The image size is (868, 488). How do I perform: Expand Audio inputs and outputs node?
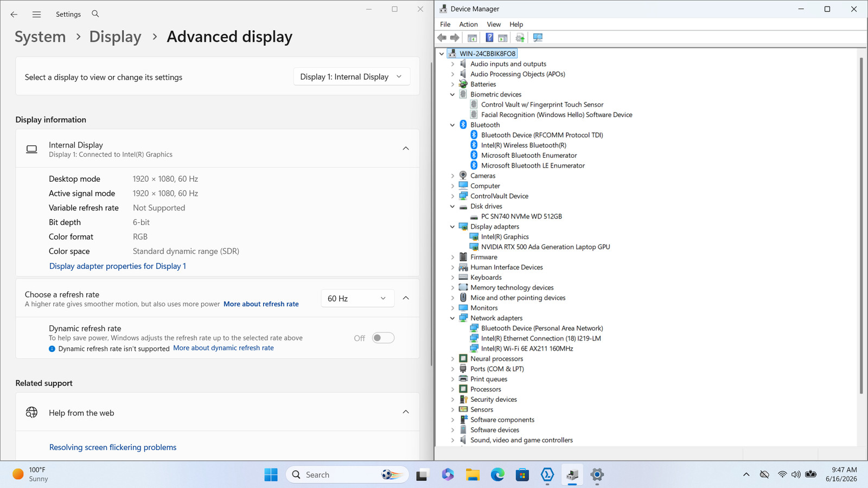click(x=452, y=64)
